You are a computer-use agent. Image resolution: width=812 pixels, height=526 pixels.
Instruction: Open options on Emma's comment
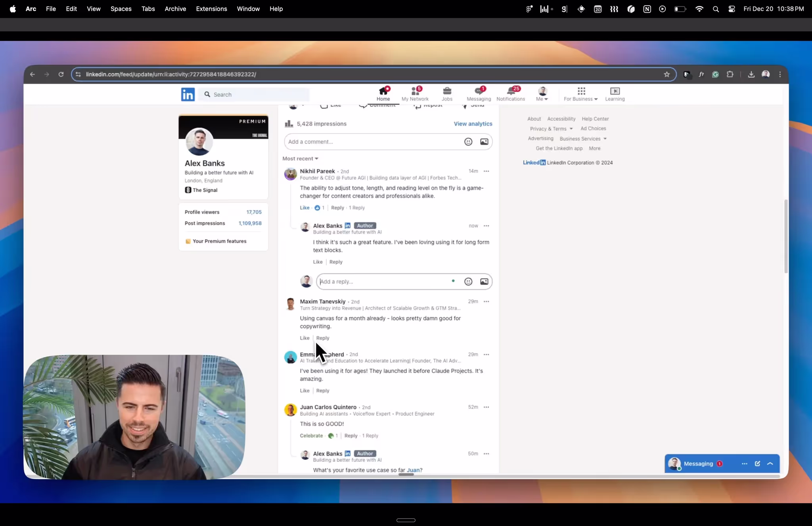click(486, 355)
